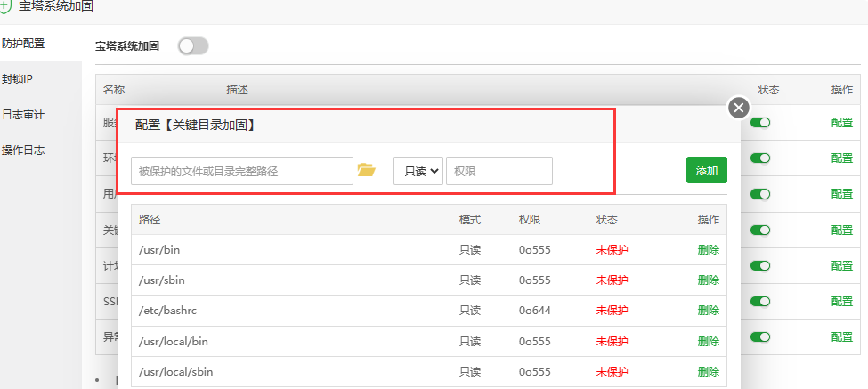The image size is (868, 389).
Task: Click 未保护 status for /usr/bin
Action: pyautogui.click(x=612, y=249)
